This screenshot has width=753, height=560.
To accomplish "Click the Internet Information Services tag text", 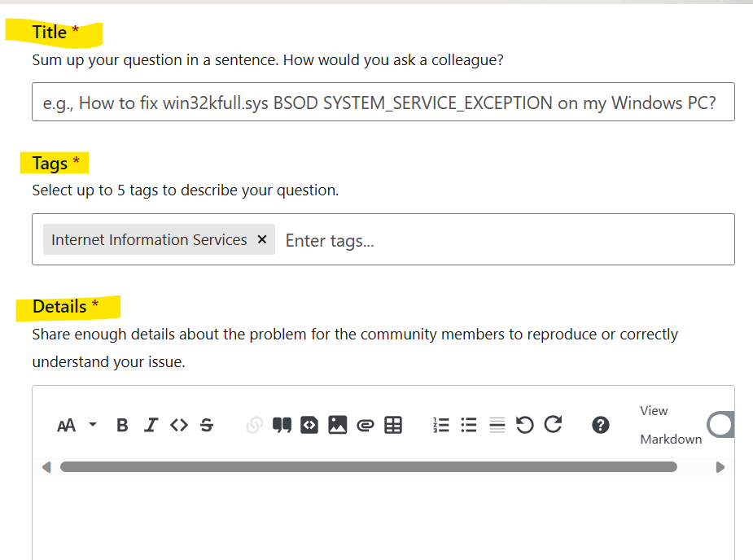I will [x=149, y=239].
